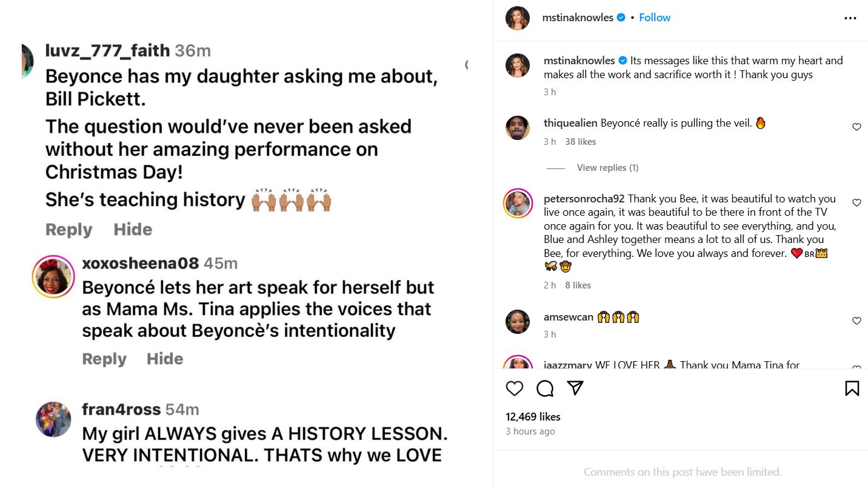
Task: Hide xoxosheena08's comment
Action: pos(164,358)
